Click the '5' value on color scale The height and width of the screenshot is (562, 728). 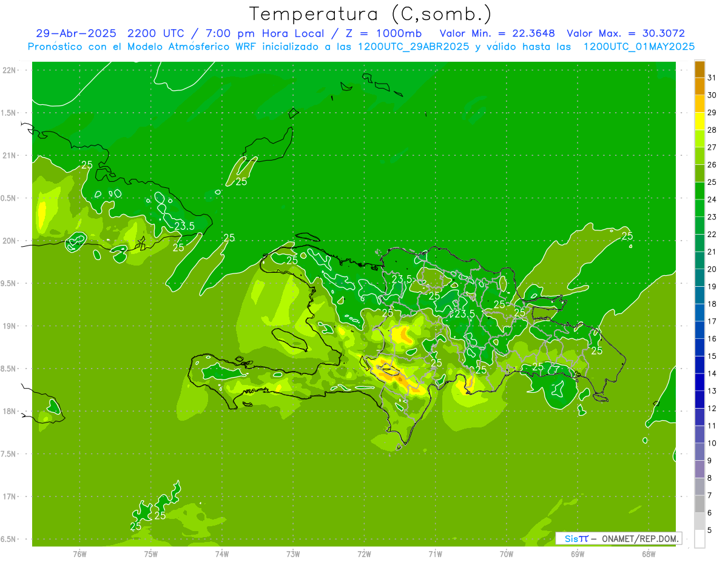[710, 530]
